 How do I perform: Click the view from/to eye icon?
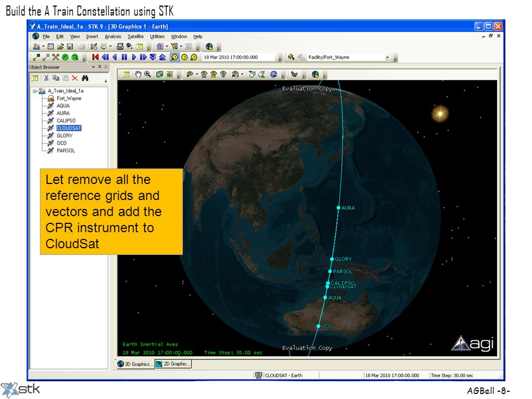(x=190, y=74)
